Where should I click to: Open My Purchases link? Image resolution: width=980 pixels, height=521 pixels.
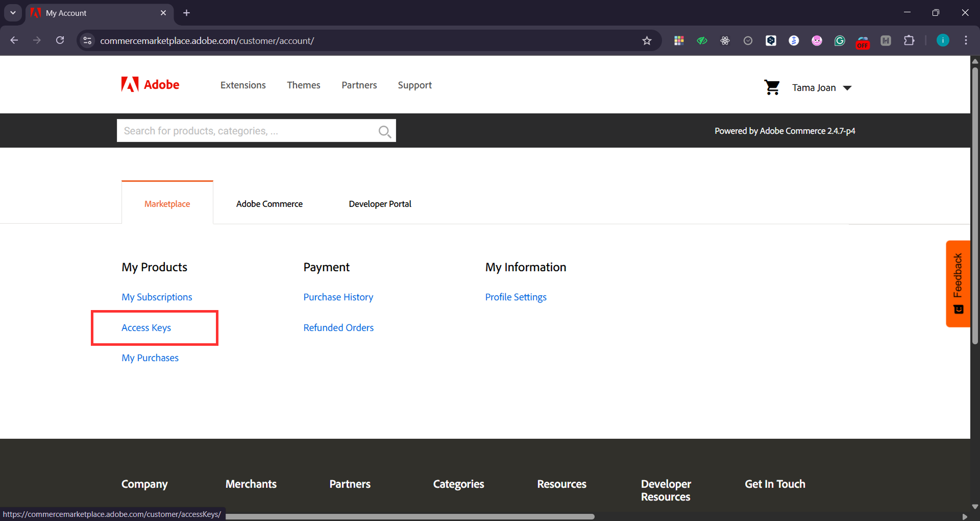coord(150,358)
